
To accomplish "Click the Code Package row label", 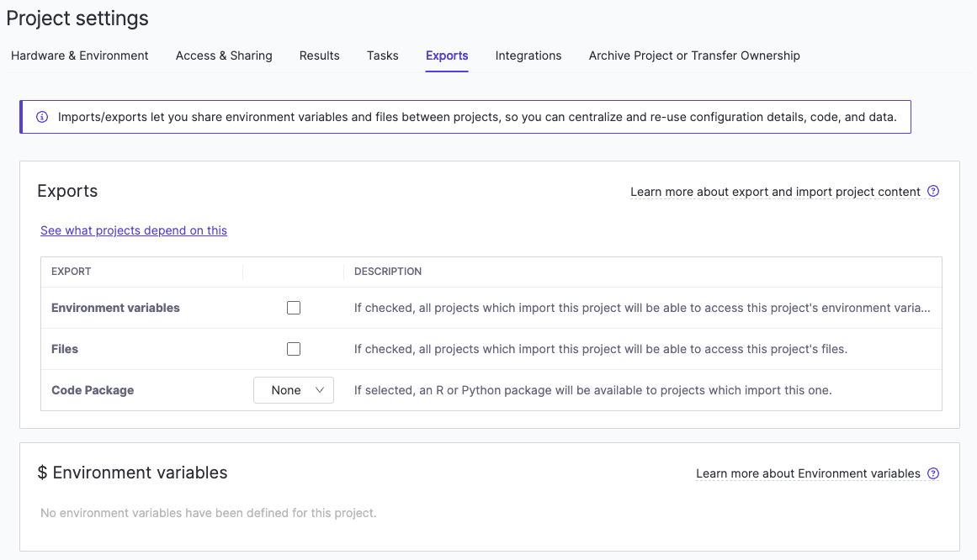I will tap(93, 390).
